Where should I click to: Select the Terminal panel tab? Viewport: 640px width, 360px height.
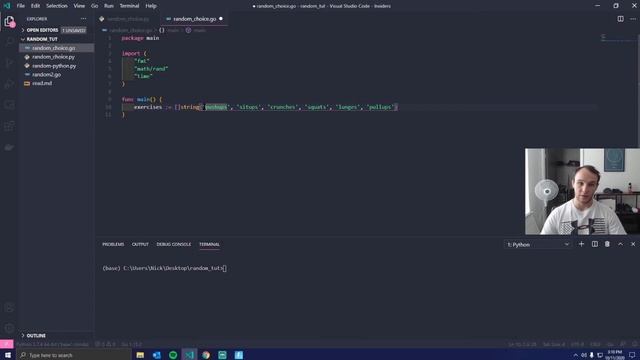click(209, 244)
